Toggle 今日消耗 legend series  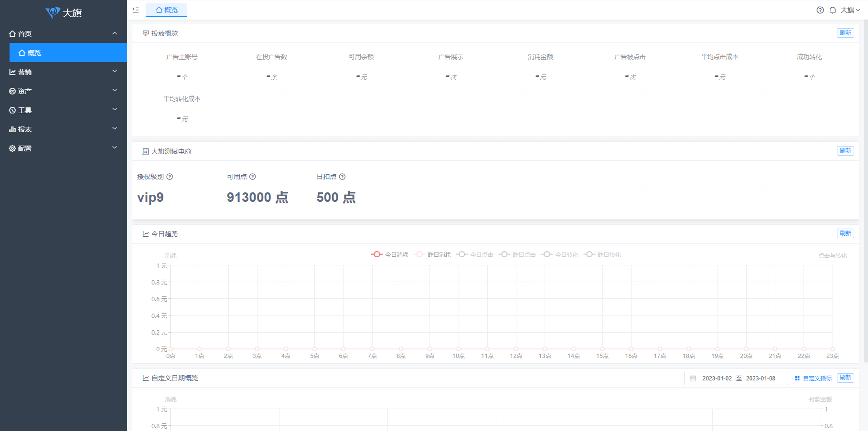pos(390,255)
